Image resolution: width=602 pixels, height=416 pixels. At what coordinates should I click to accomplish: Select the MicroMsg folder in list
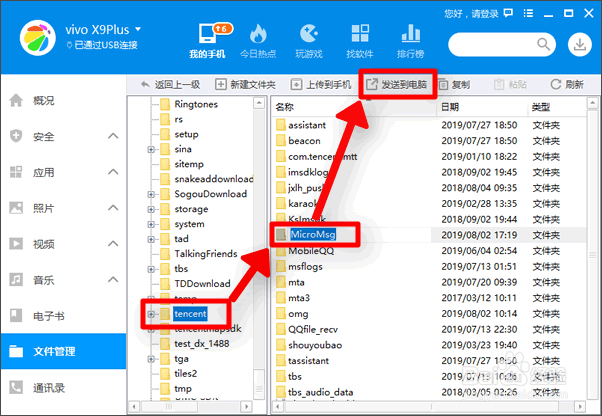point(313,234)
